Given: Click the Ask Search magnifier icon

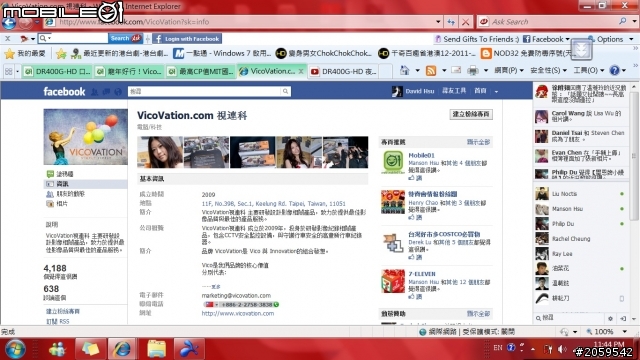Looking at the screenshot, I should [x=622, y=21].
